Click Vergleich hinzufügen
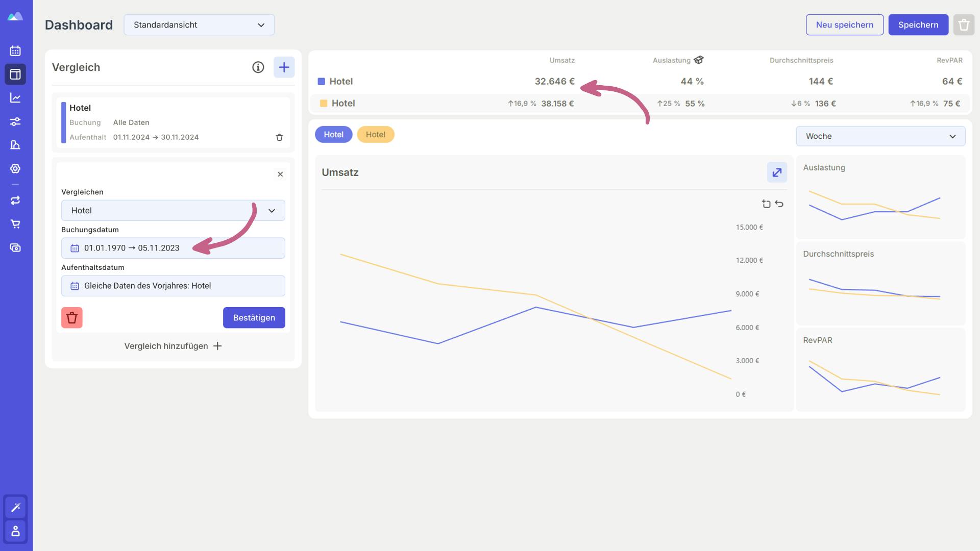 pos(173,346)
